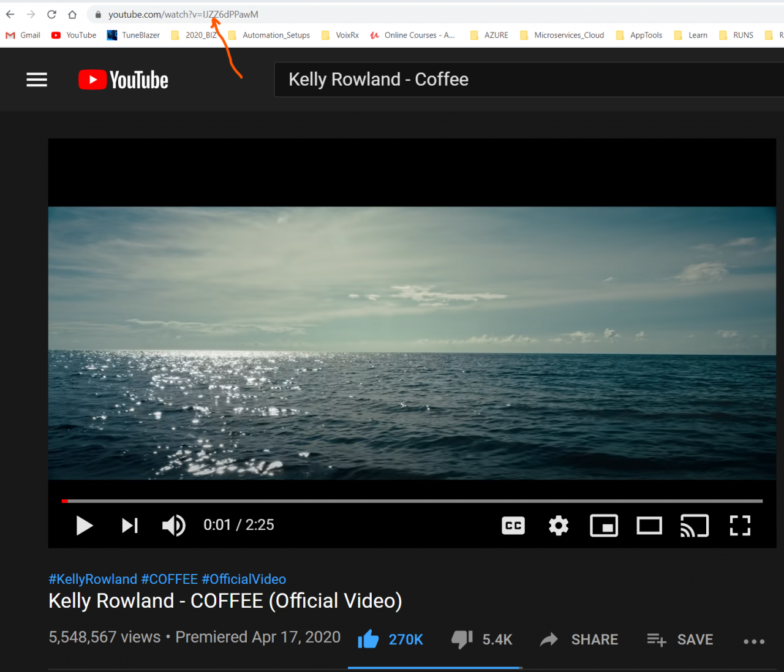Open the YouTube guide hamburger menu

(x=37, y=80)
